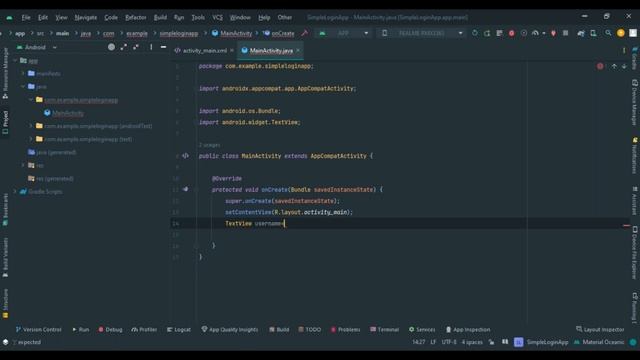The width and height of the screenshot is (640, 360).
Task: Open Project panel options kebab menu
Action: coord(151,47)
